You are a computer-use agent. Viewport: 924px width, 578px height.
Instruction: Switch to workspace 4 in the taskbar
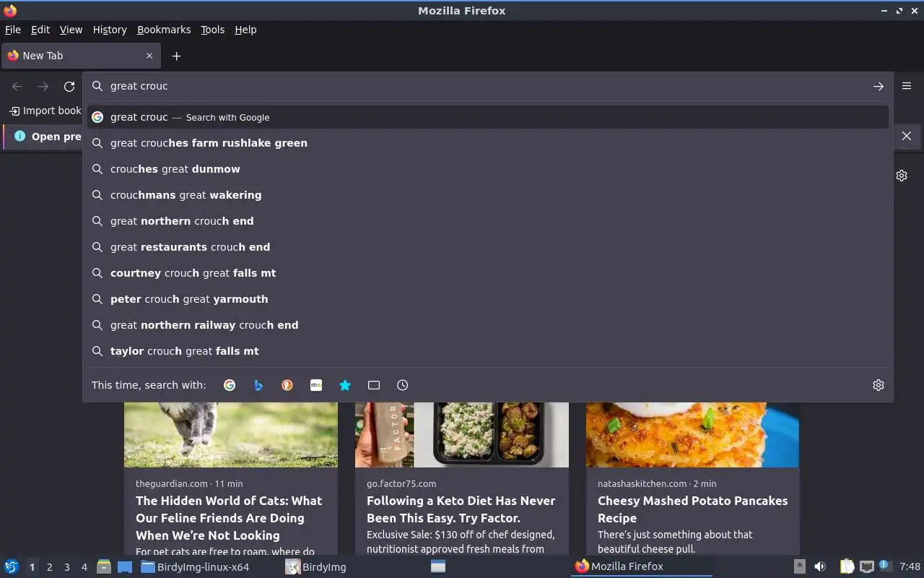click(x=84, y=567)
